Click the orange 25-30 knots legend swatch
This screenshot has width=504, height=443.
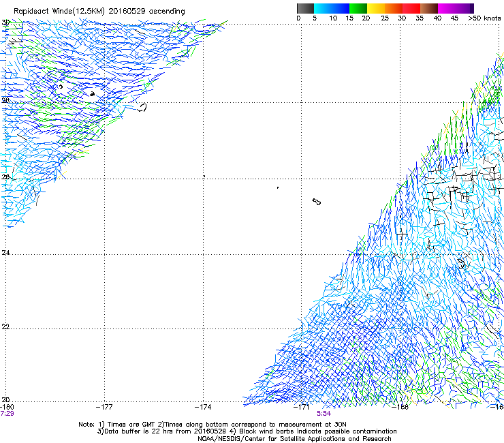click(394, 8)
